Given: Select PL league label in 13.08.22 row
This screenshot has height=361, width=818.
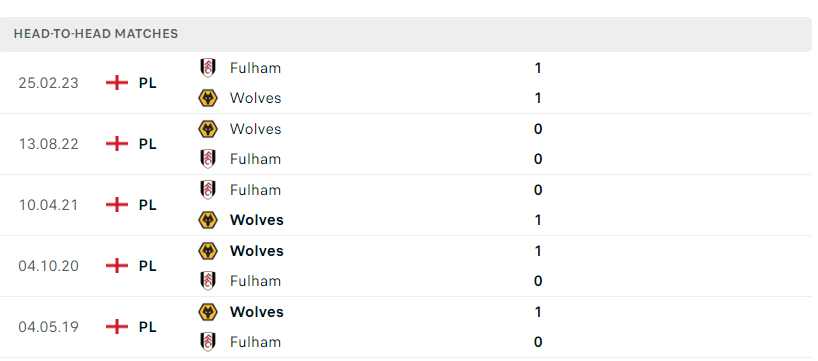Looking at the screenshot, I should point(148,144).
